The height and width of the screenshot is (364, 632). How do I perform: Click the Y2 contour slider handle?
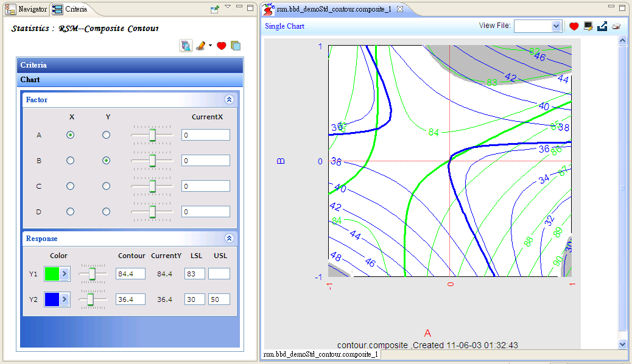click(x=90, y=299)
